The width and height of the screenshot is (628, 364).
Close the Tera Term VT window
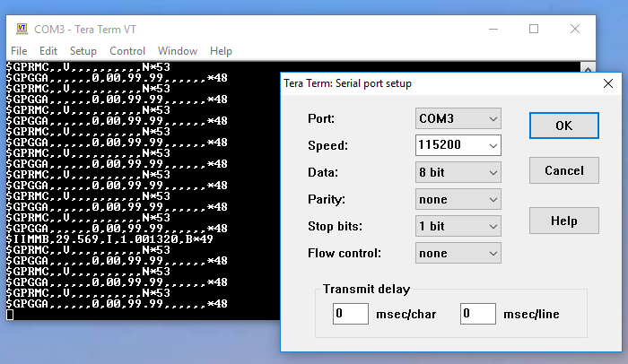(575, 29)
